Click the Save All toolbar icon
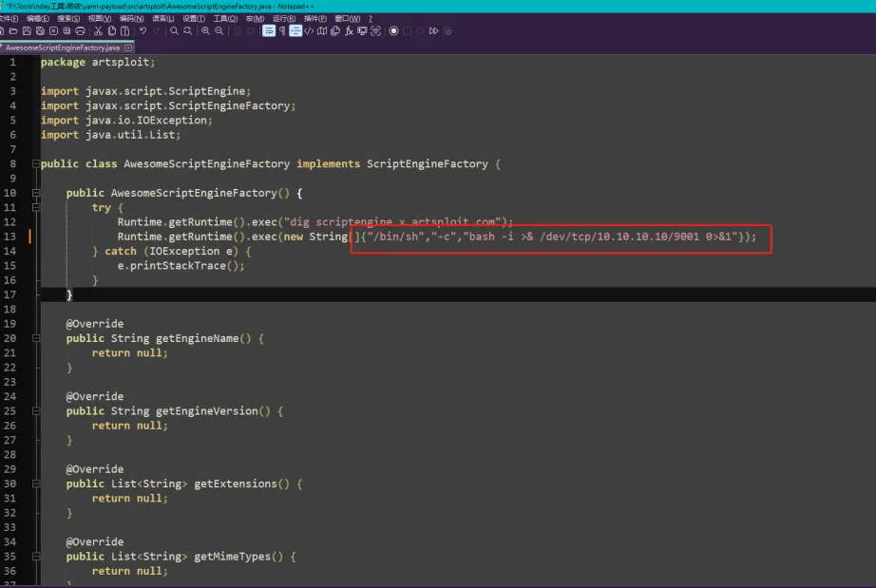The width and height of the screenshot is (876, 588). coord(40,31)
